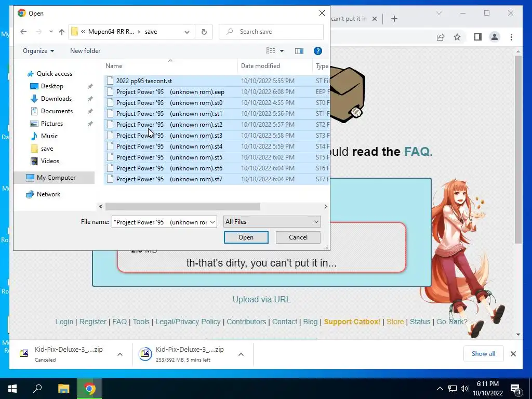
Task: Create a New folder
Action: 85,51
